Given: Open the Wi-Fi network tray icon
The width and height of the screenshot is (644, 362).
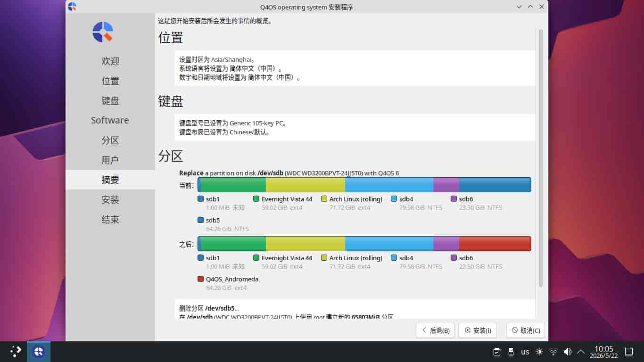Looking at the screenshot, I should coord(553,352).
